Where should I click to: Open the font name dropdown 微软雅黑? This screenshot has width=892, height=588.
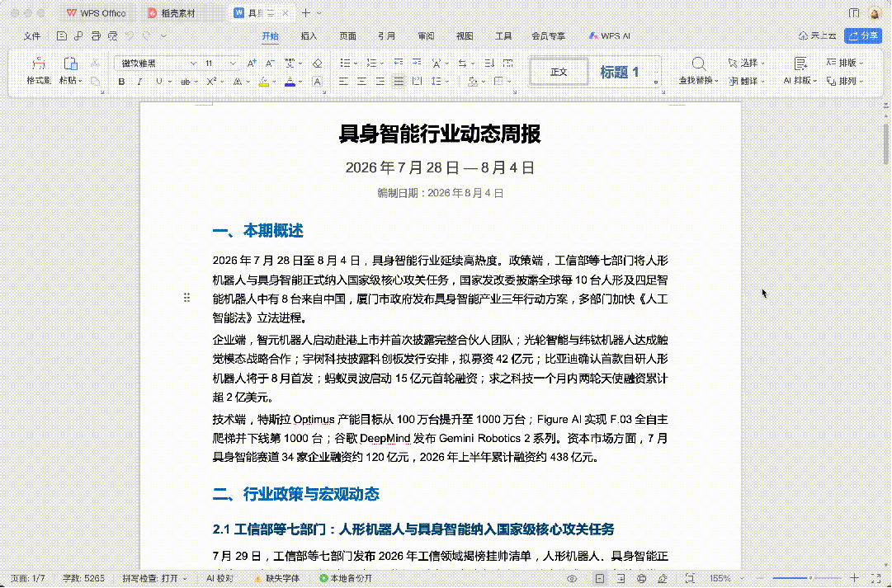(193, 64)
